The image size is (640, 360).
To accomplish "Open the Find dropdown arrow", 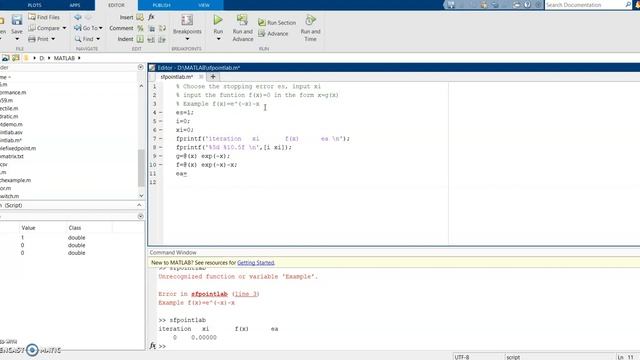I will pos(98,39).
